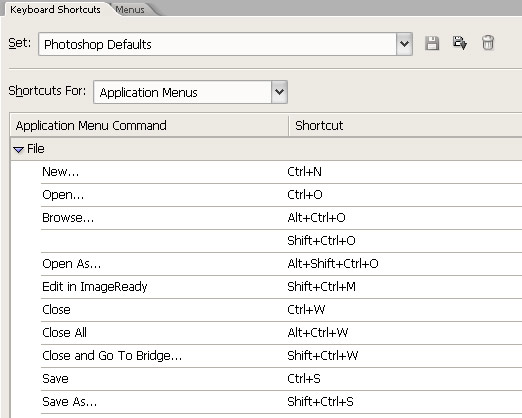The height and width of the screenshot is (418, 522).
Task: Select Close and Go To Bridge... row
Action: pos(281,356)
